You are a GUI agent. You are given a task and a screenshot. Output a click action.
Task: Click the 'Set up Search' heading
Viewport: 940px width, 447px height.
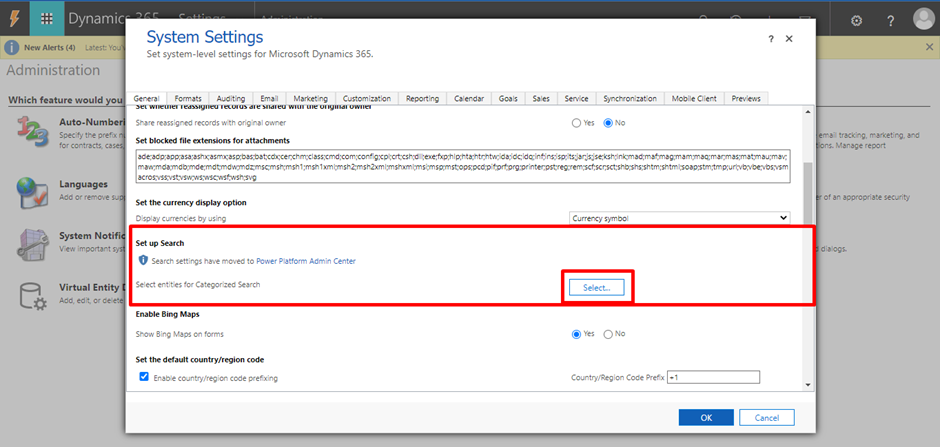pyautogui.click(x=159, y=243)
